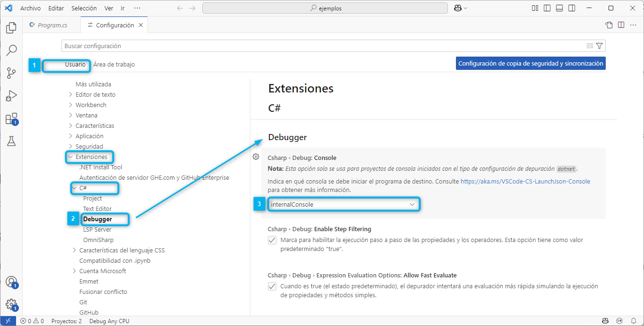The height and width of the screenshot is (326, 644).
Task: Open Accounts menu in activity bar
Action: click(x=11, y=282)
